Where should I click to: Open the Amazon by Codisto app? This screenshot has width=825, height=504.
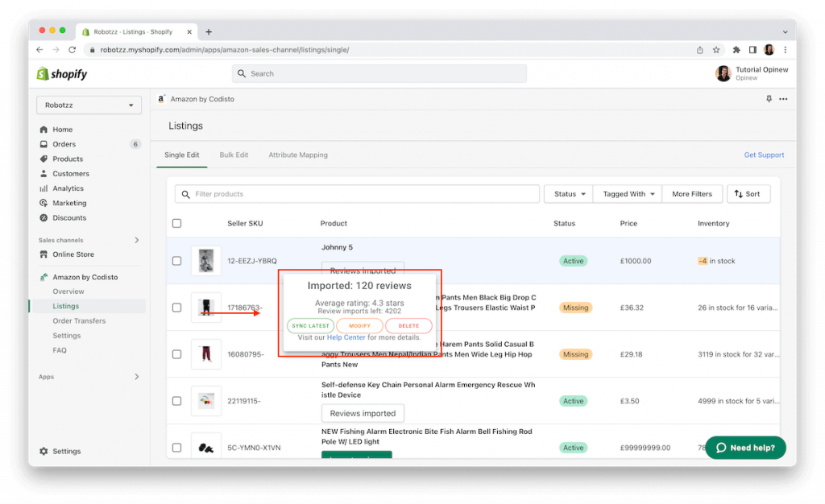[x=85, y=277]
